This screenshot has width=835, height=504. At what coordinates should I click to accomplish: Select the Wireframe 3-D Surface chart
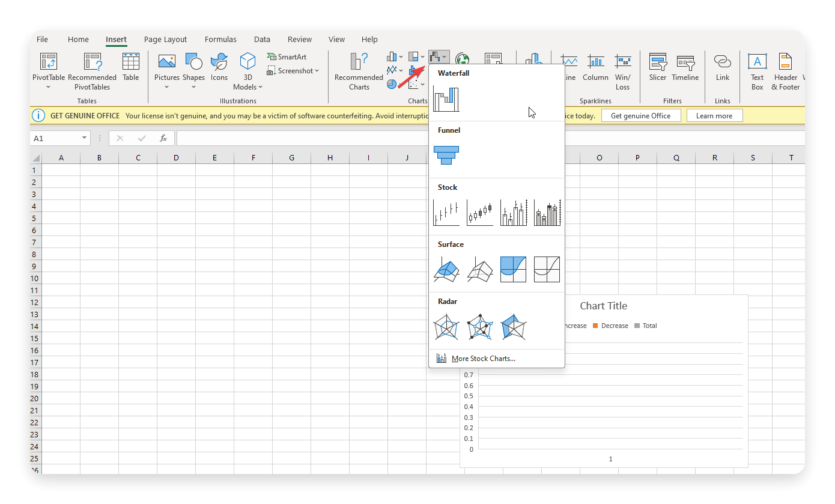[x=480, y=270]
